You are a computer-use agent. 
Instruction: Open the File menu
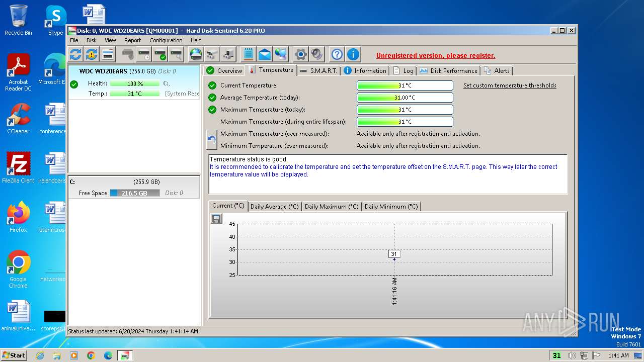(74, 40)
